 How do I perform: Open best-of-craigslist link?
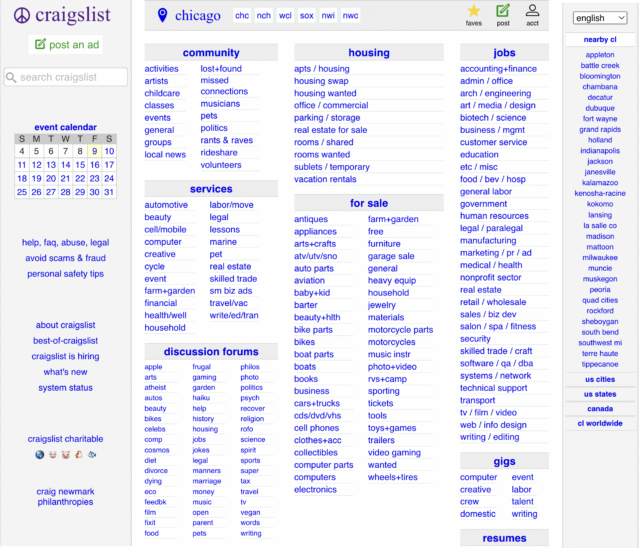[65, 341]
